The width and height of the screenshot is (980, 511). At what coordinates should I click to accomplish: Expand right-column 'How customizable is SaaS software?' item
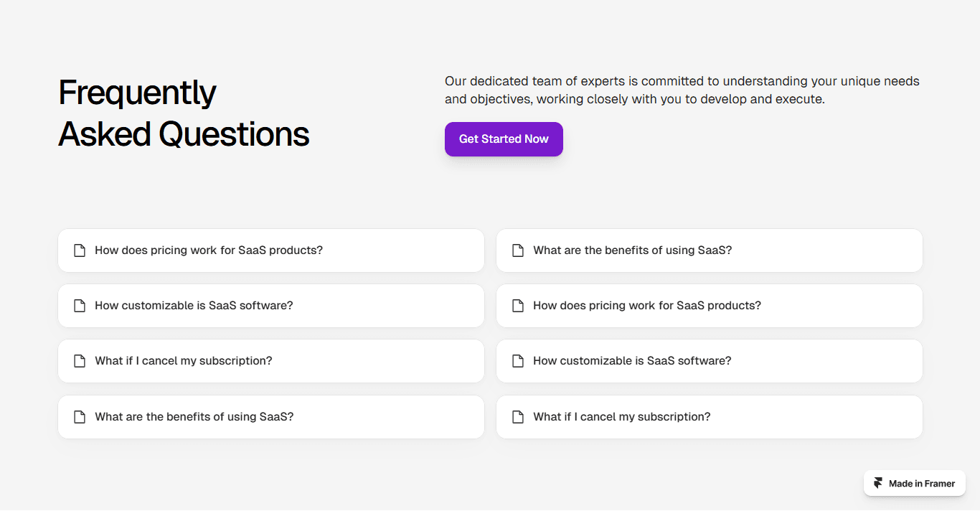click(710, 361)
